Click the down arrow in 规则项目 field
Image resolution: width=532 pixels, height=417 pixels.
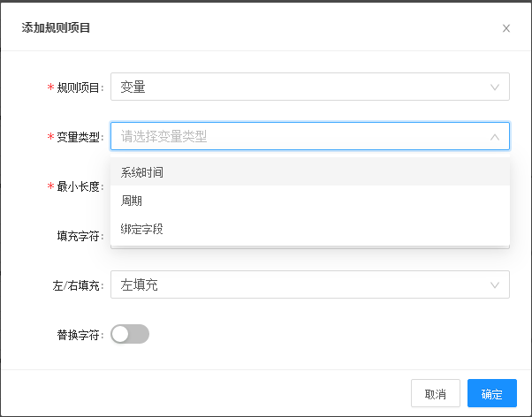pyautogui.click(x=494, y=87)
